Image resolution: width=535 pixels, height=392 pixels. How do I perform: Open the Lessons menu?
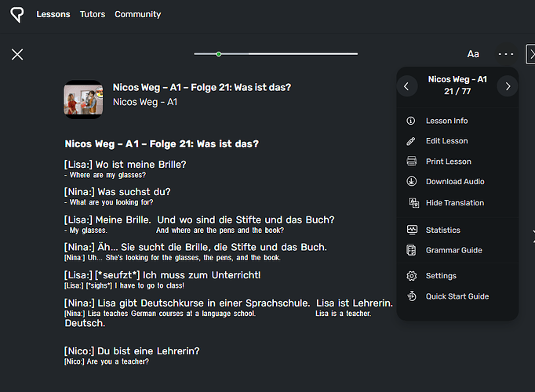(x=53, y=14)
